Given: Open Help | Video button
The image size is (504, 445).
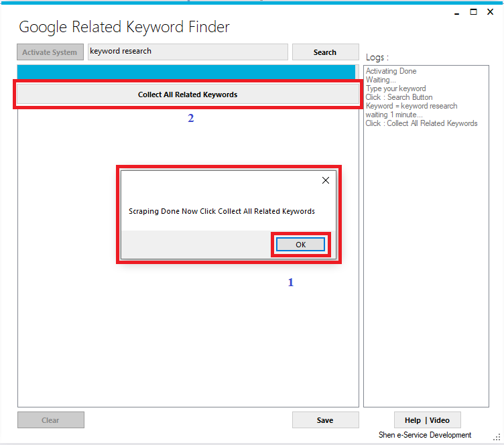Looking at the screenshot, I should click(x=427, y=420).
